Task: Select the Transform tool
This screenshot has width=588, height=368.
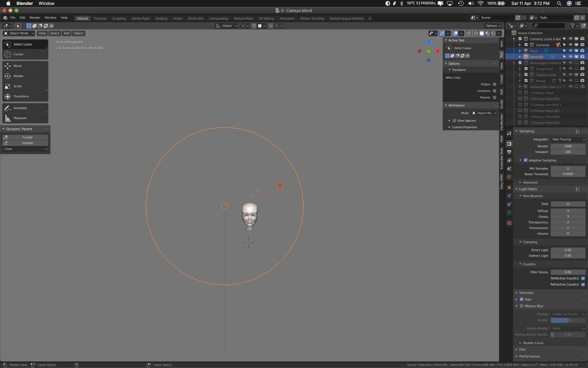Action: pyautogui.click(x=25, y=96)
